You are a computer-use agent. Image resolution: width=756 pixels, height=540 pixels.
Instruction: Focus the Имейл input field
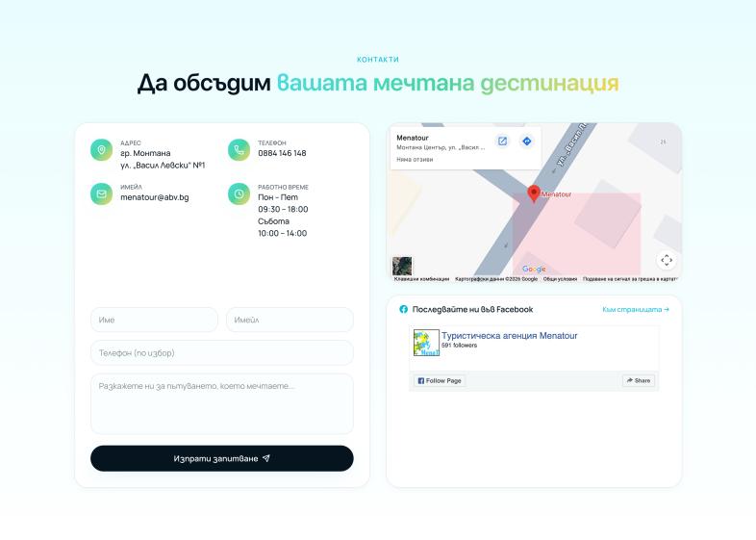click(290, 320)
